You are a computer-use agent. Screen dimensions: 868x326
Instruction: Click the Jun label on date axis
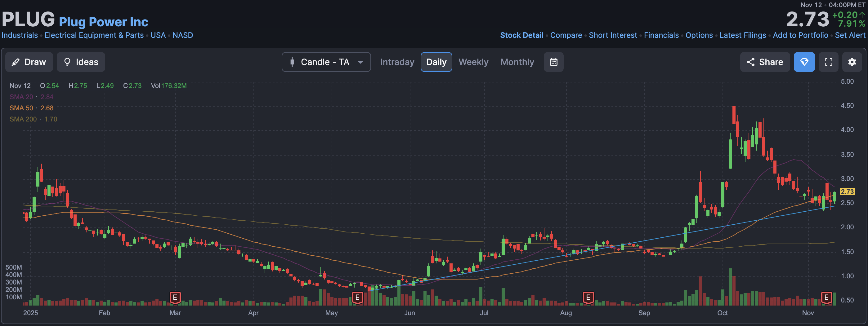tap(409, 313)
